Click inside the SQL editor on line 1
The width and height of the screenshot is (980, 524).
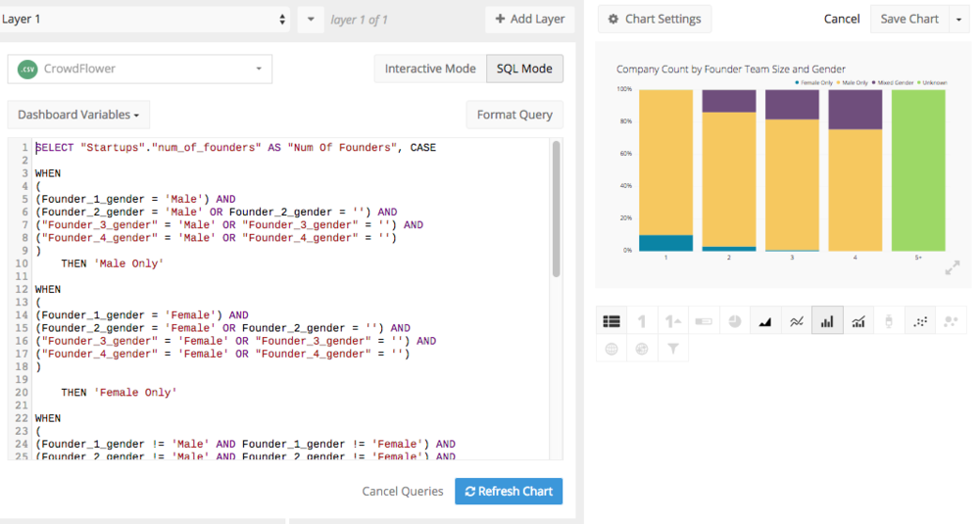[x=235, y=147]
